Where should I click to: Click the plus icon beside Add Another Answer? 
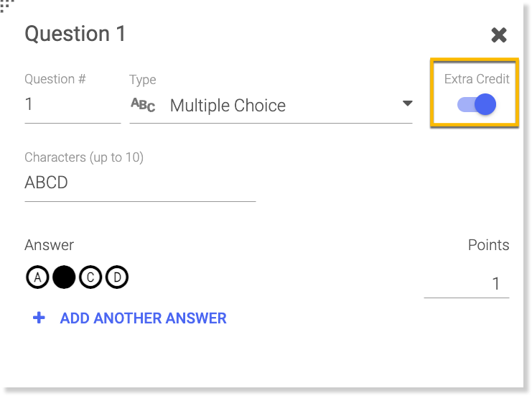pos(39,318)
